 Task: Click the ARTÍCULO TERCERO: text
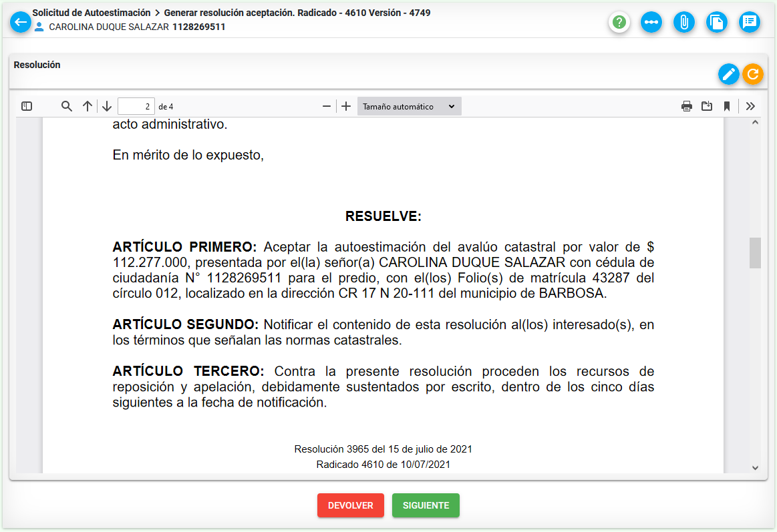point(188,371)
